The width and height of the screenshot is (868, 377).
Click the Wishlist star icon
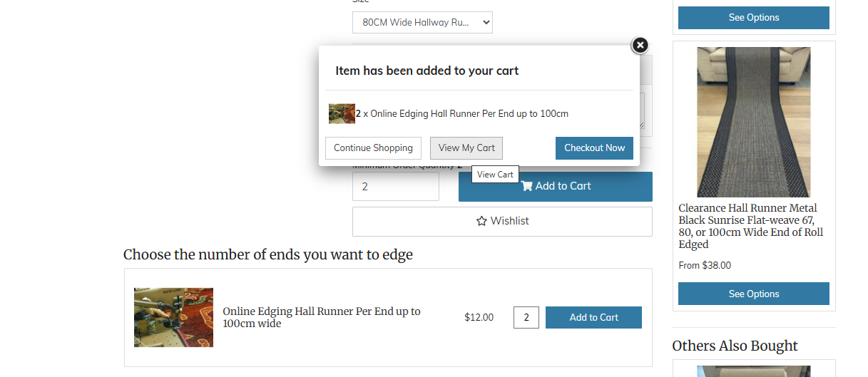(x=481, y=222)
